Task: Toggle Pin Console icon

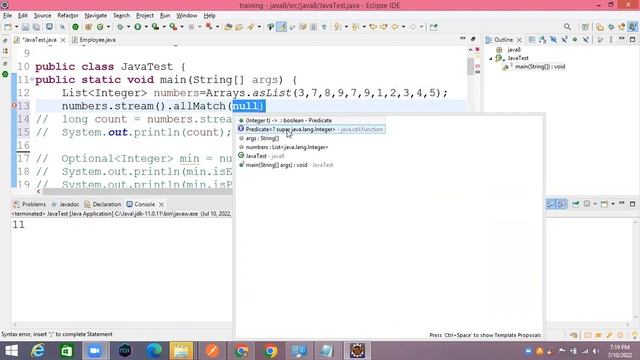Action: tap(576, 204)
